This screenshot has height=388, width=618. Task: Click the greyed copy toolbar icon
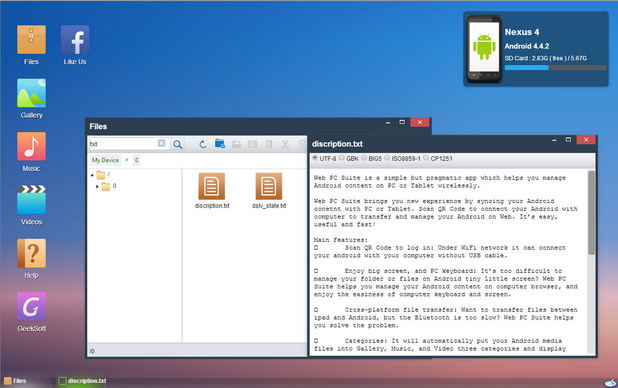coord(269,144)
